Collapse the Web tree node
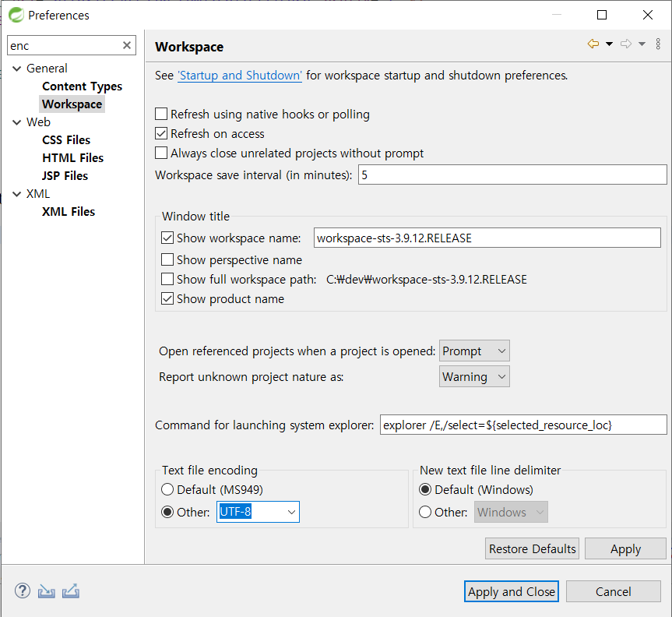Screen dimensions: 672x617 (x=16, y=122)
